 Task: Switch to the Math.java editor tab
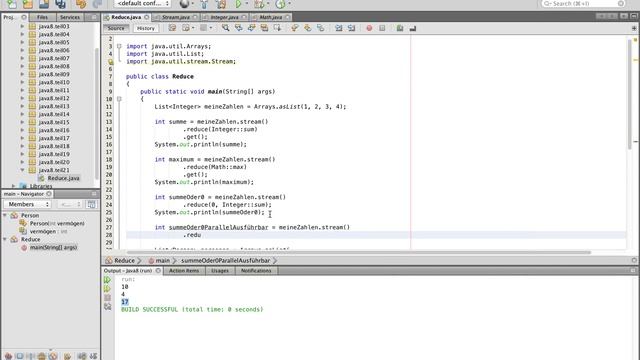(x=271, y=17)
